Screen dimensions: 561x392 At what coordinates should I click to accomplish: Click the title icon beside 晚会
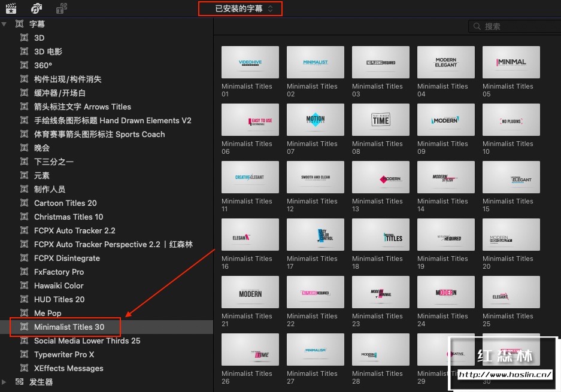click(24, 148)
